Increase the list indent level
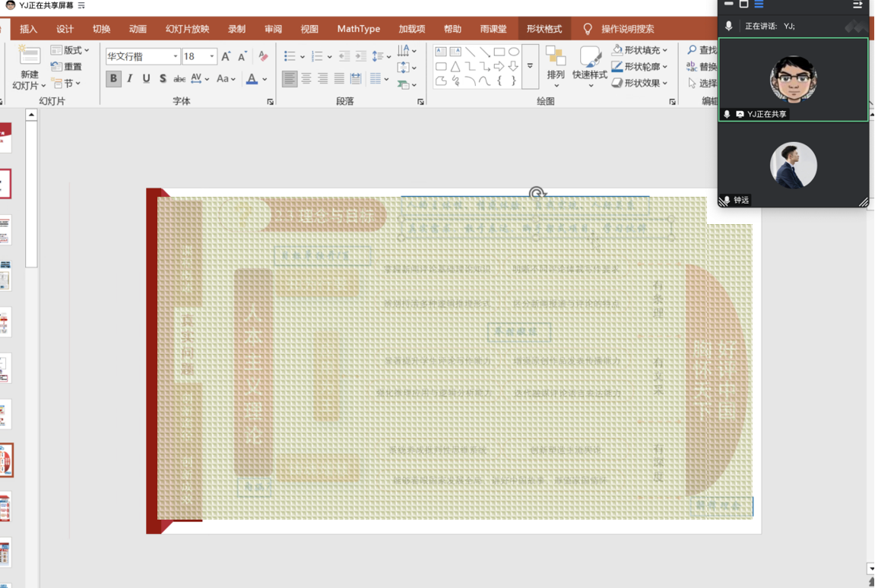This screenshot has height=588, width=875. tap(361, 56)
